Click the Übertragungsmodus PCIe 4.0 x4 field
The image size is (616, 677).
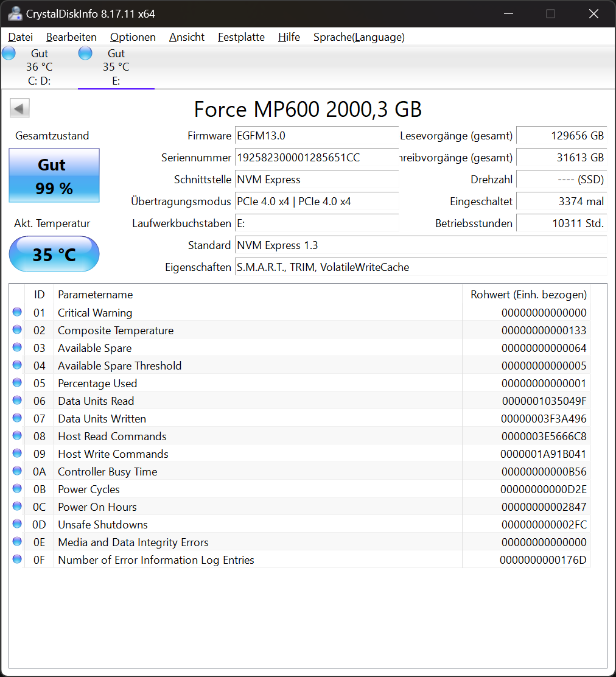[x=317, y=202]
